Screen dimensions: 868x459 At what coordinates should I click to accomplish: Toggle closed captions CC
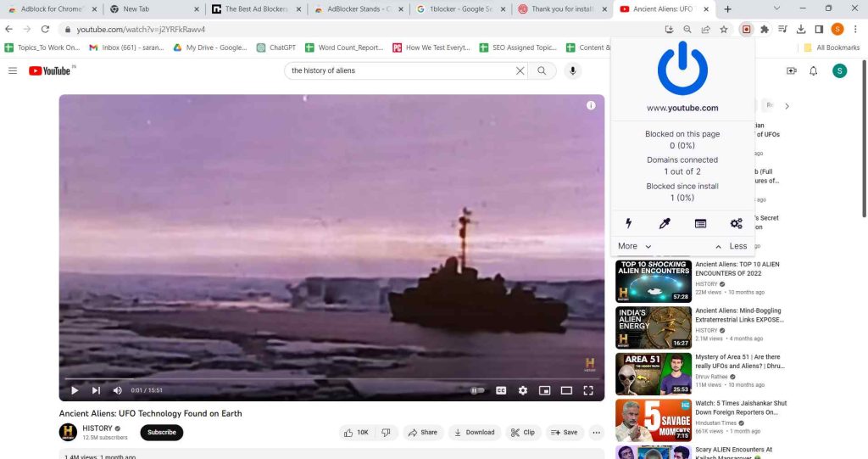(501, 390)
